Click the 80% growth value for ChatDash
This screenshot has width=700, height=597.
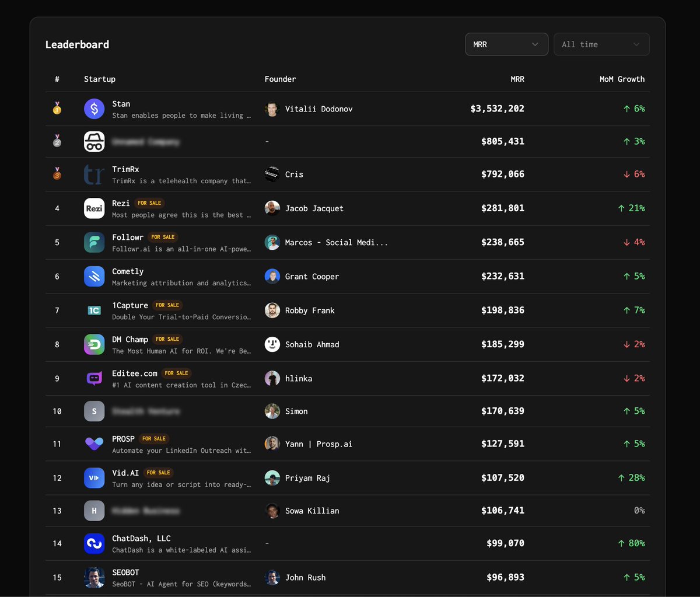[631, 543]
